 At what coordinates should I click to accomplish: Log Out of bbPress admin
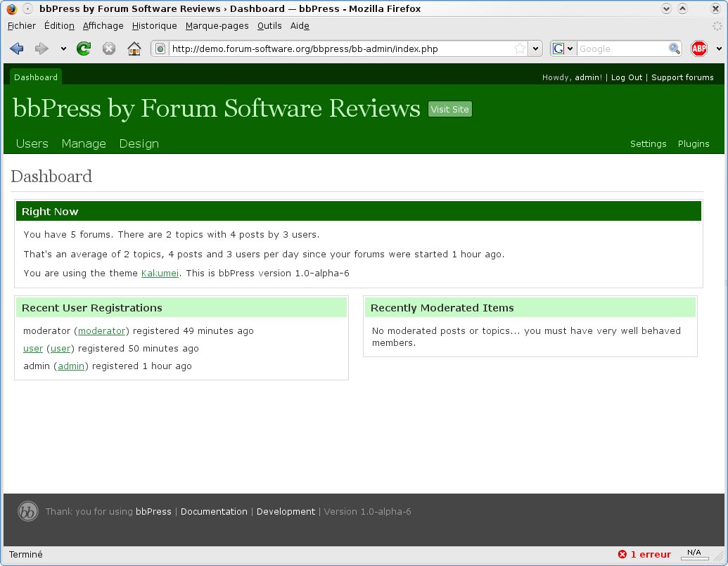click(626, 77)
